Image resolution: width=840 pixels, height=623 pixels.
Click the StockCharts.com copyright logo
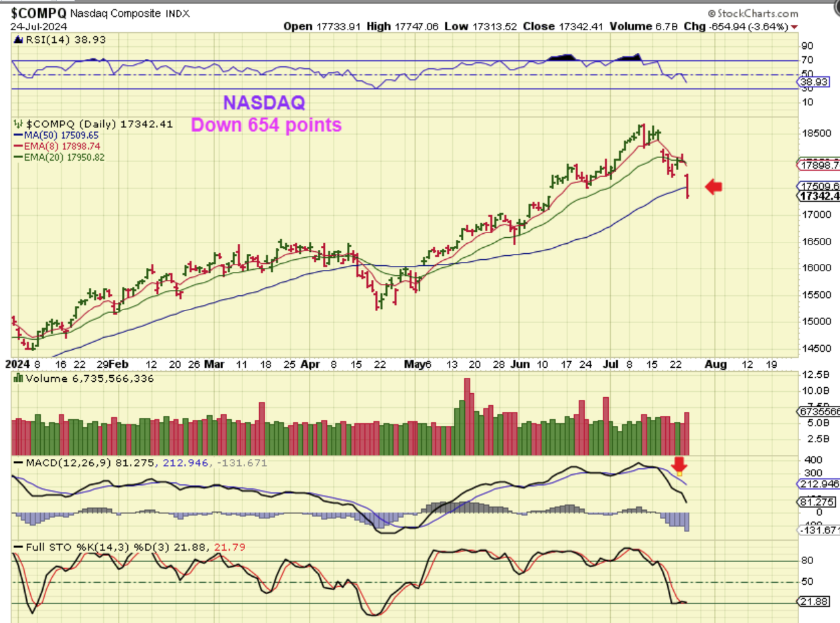(753, 13)
